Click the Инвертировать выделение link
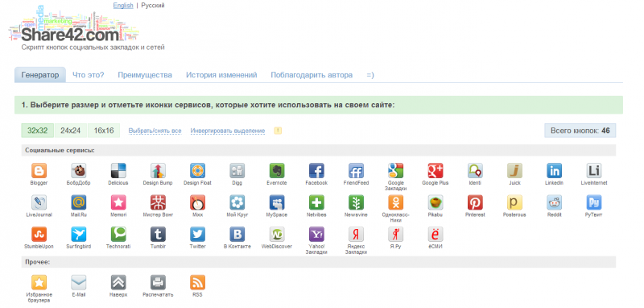This screenshot has width=644, height=308. click(228, 131)
